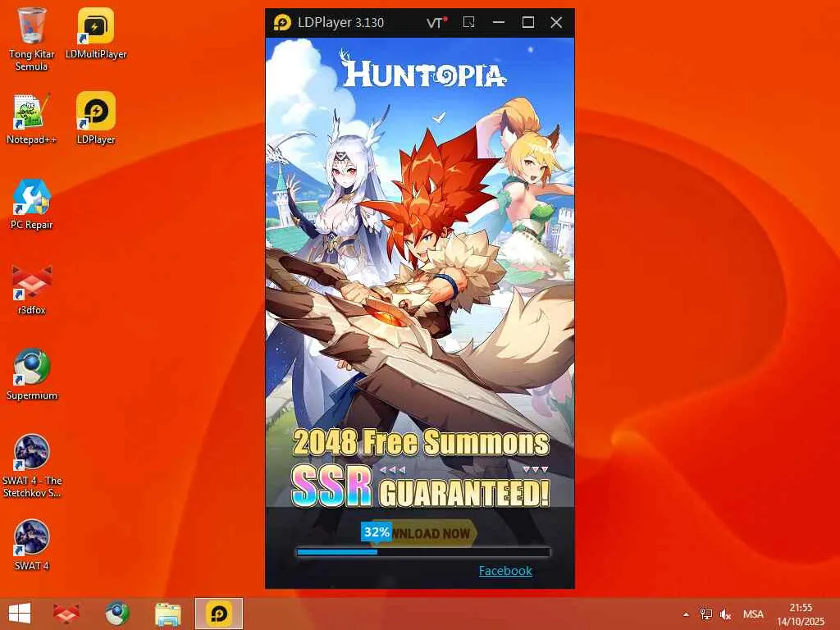The image size is (840, 630).
Task: Click the LDPlayer logo in title bar
Action: 282,22
